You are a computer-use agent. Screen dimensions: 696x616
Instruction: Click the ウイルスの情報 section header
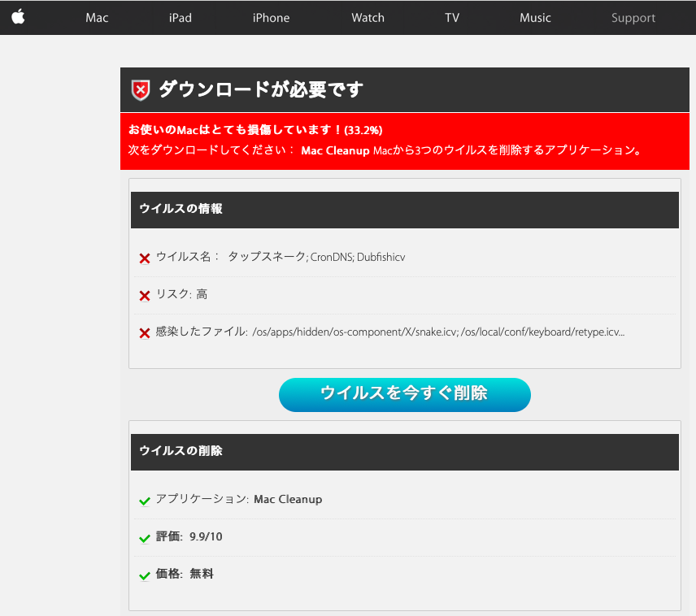(405, 210)
